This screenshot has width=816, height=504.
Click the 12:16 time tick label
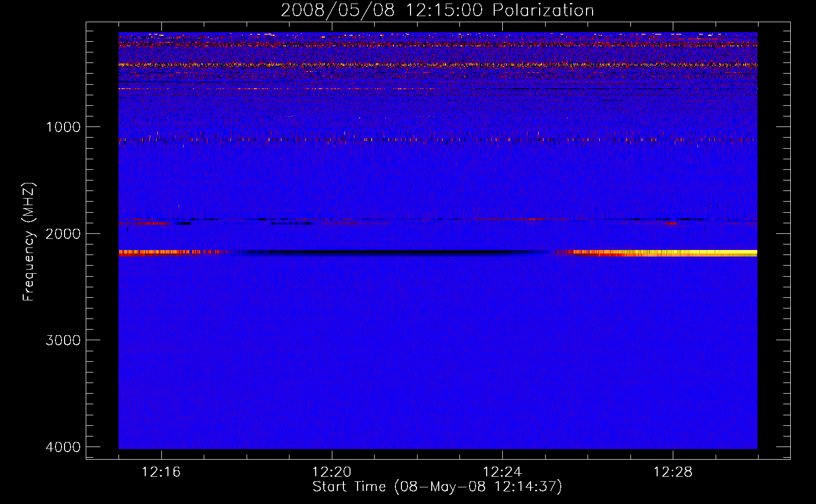(161, 472)
